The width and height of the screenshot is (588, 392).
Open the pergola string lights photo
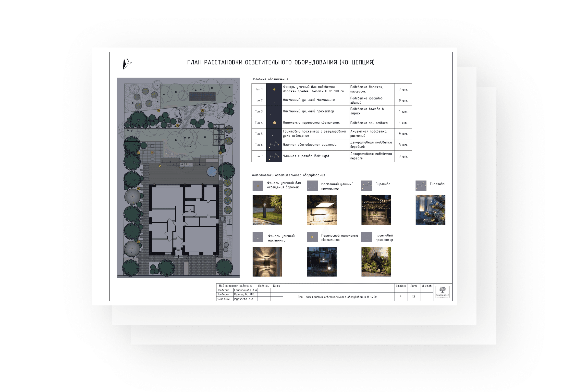click(x=376, y=210)
